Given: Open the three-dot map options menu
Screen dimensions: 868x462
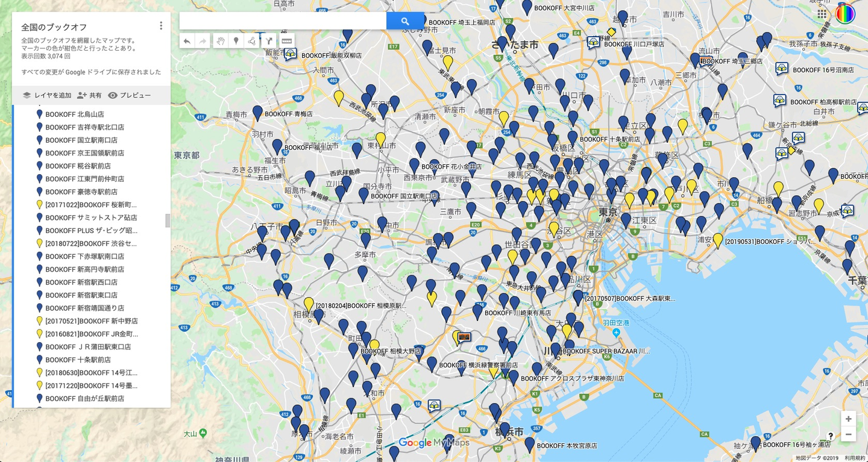Looking at the screenshot, I should click(161, 26).
